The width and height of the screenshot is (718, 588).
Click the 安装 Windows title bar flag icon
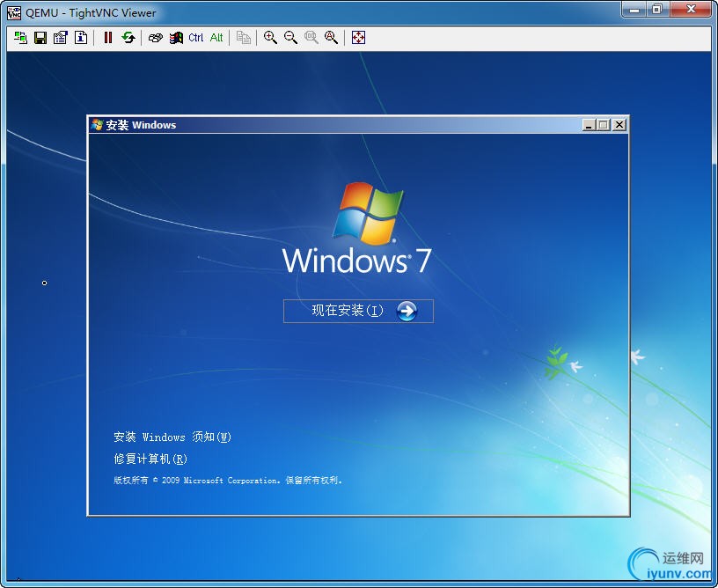point(97,125)
